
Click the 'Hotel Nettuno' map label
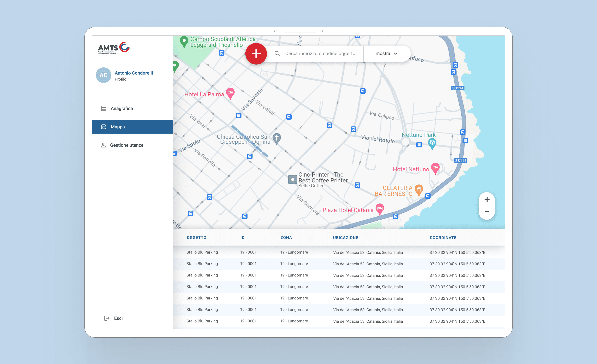(411, 169)
